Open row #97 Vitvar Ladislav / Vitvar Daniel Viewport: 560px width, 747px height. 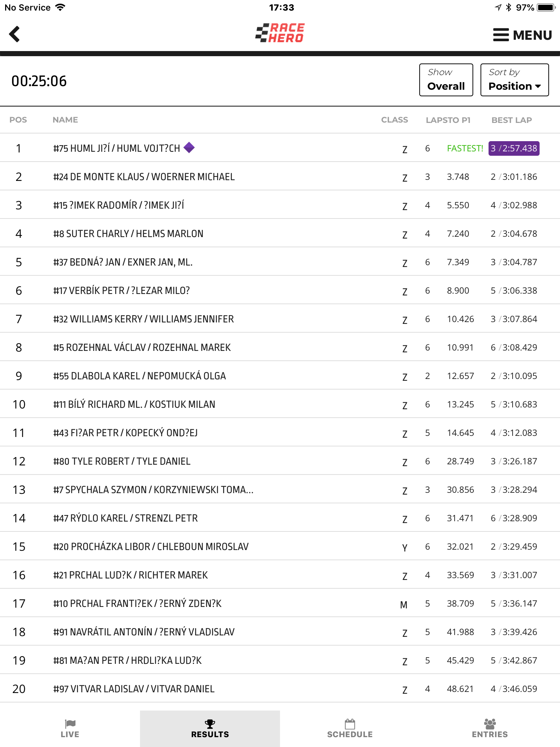pos(280,689)
